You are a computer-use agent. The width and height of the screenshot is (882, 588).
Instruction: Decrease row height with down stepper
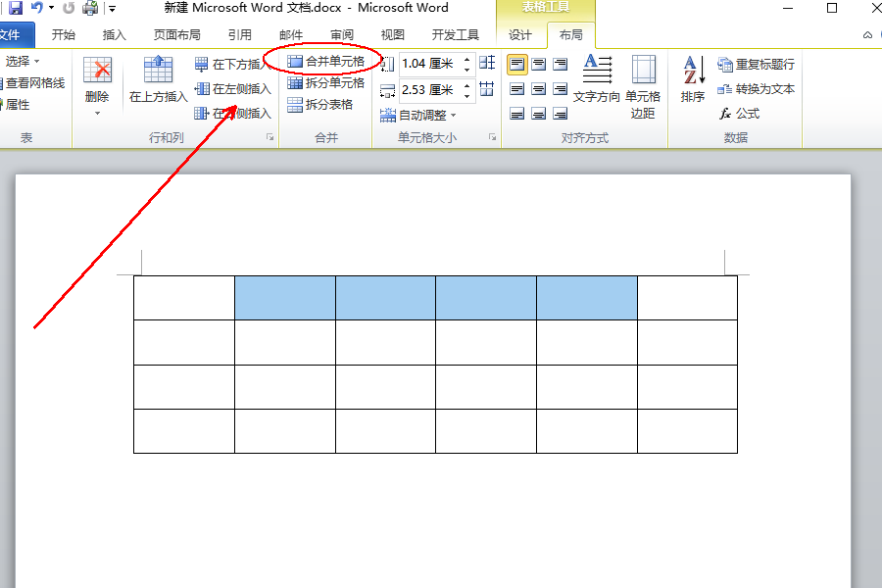click(x=466, y=69)
